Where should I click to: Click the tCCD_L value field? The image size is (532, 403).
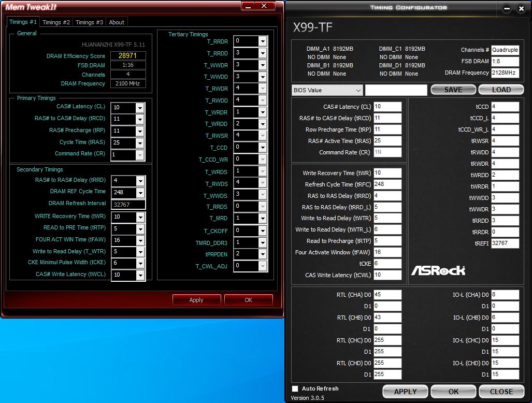(x=505, y=118)
